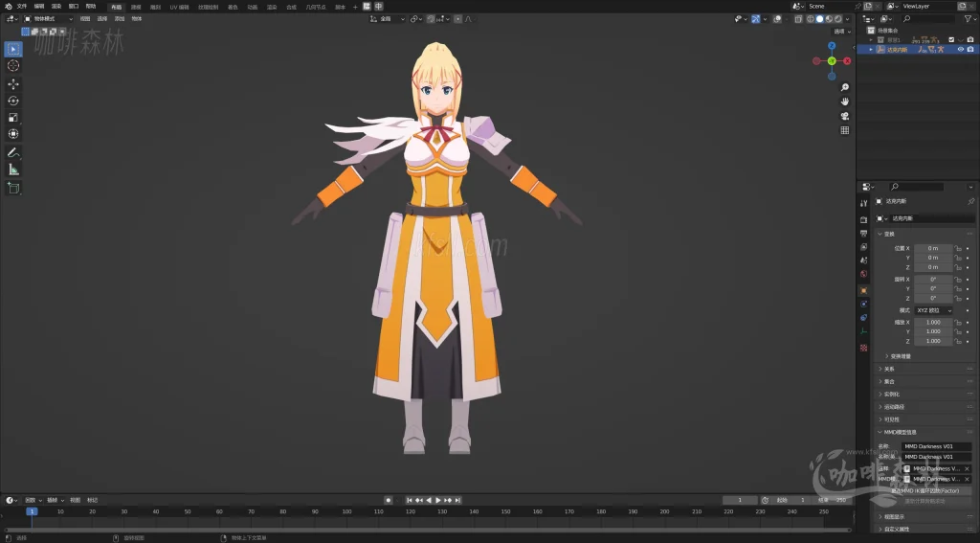This screenshot has width=980, height=543.
Task: Click the play animation button
Action: pos(438,501)
